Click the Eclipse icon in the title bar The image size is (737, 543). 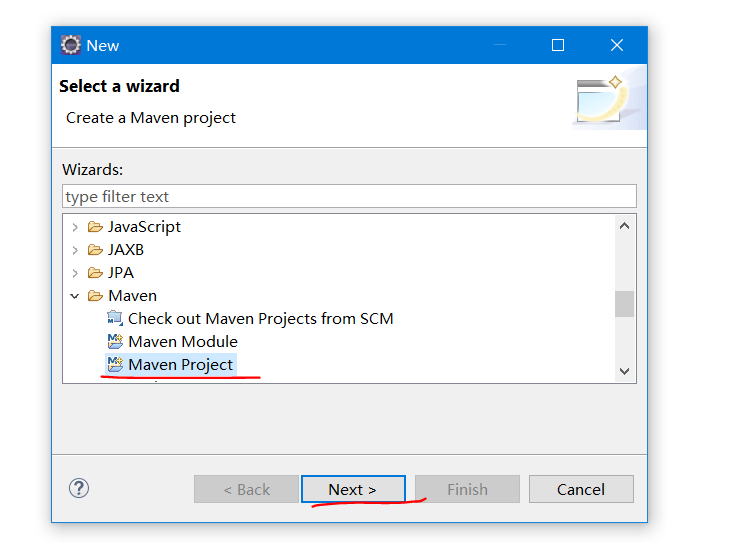(x=71, y=45)
